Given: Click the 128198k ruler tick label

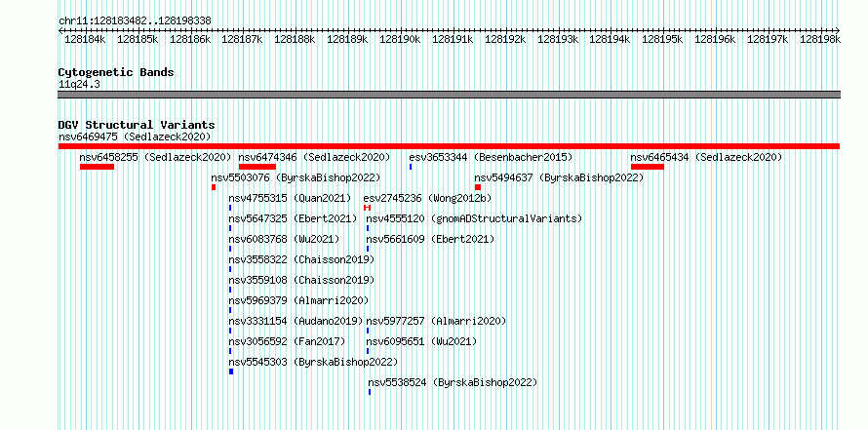Looking at the screenshot, I should pos(820,39).
